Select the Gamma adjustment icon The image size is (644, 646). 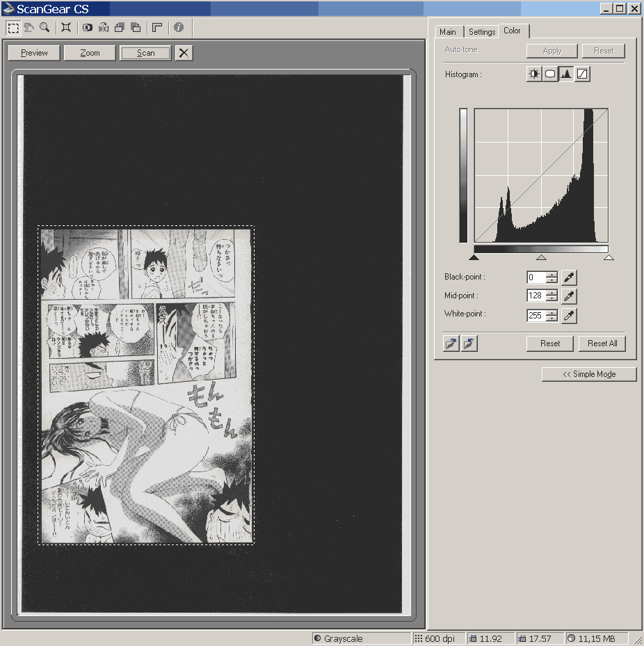550,74
